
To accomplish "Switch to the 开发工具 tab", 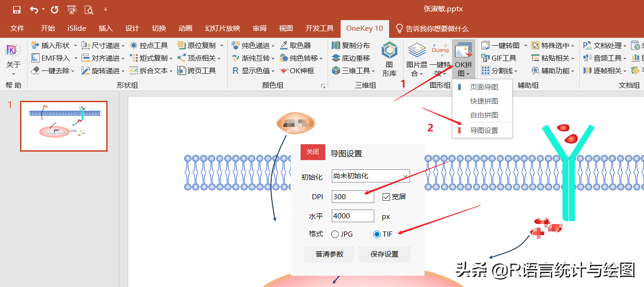I will tap(320, 28).
